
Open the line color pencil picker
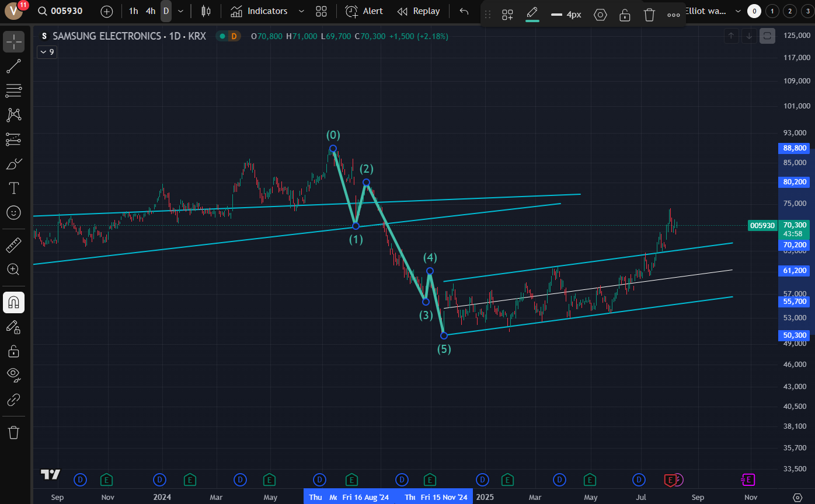coord(532,13)
